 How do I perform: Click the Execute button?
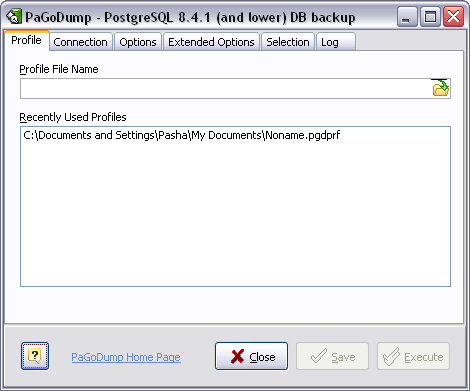413,356
